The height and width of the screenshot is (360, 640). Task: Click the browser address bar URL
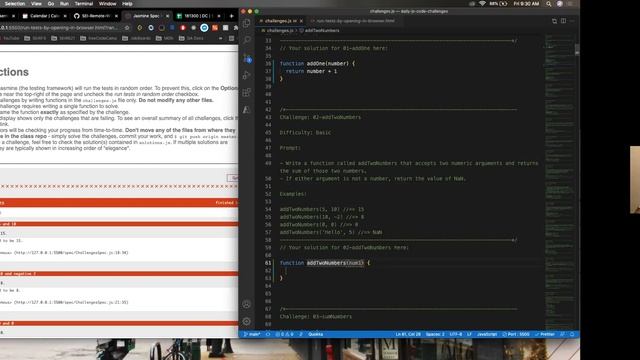(59, 28)
